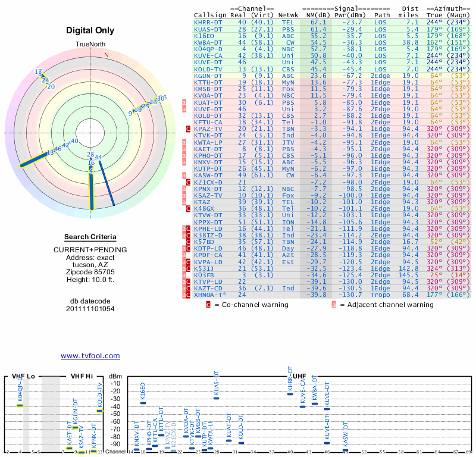Screen dimensions: 476x457
Task: Click the 162° true azimuth value
Action: point(434,42)
